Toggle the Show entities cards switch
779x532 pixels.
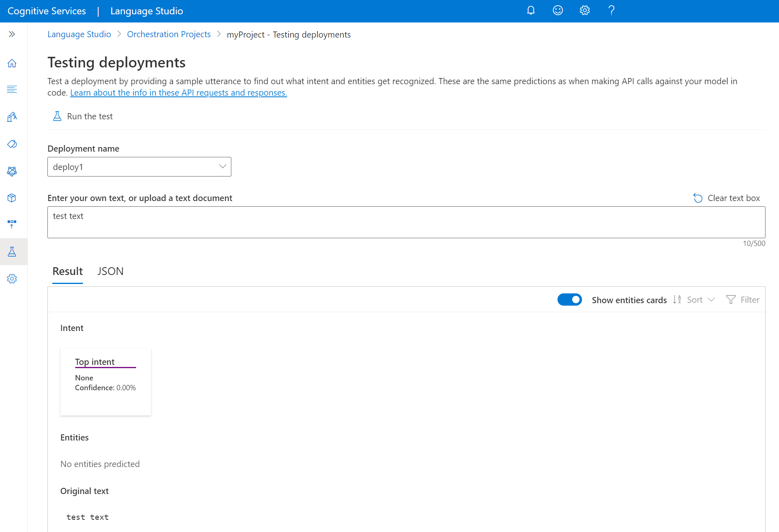pos(569,300)
